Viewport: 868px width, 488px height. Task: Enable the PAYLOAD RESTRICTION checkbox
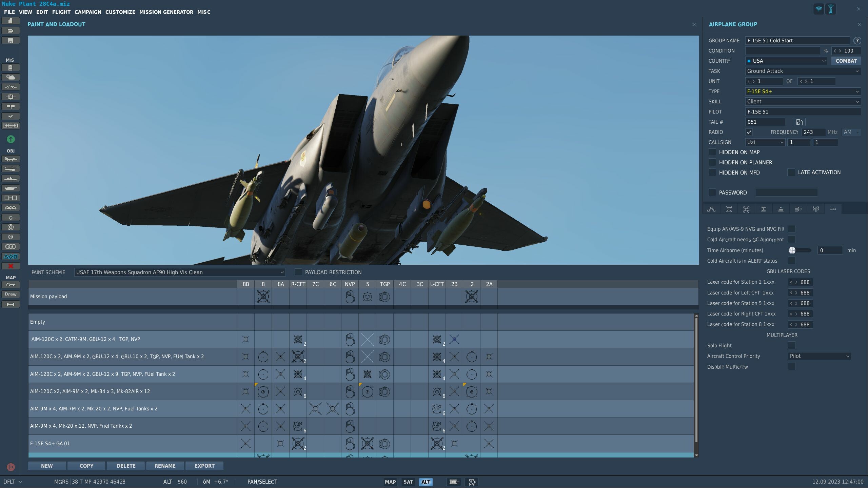point(298,272)
